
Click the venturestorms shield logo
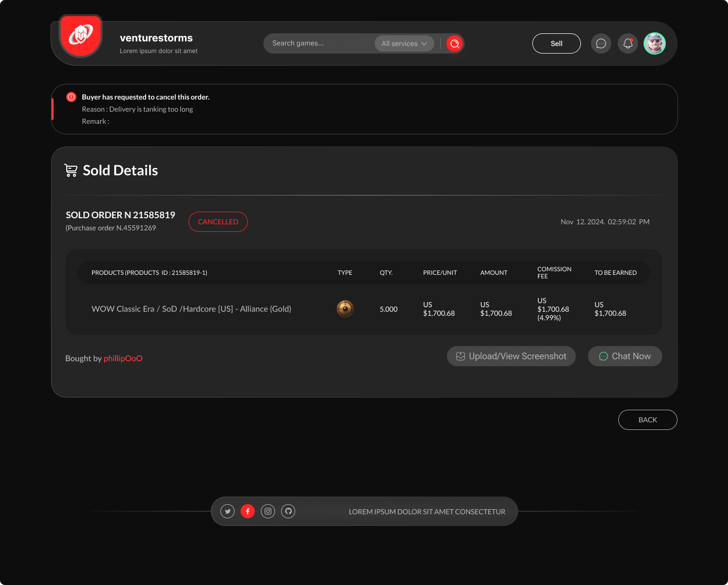click(x=81, y=35)
